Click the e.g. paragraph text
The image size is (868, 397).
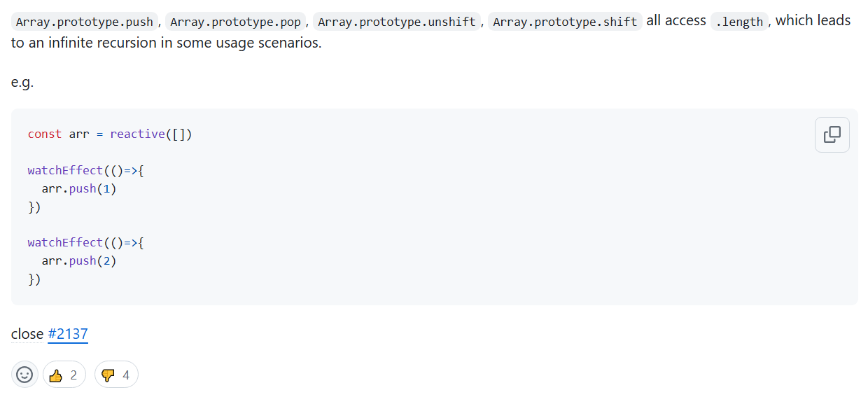22,83
